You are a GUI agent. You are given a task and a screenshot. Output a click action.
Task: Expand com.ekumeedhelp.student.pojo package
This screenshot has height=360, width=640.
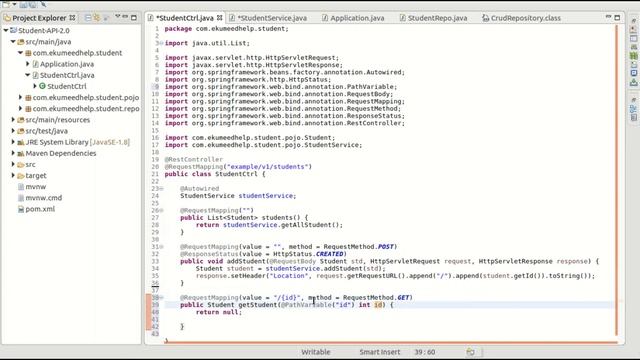(20, 98)
